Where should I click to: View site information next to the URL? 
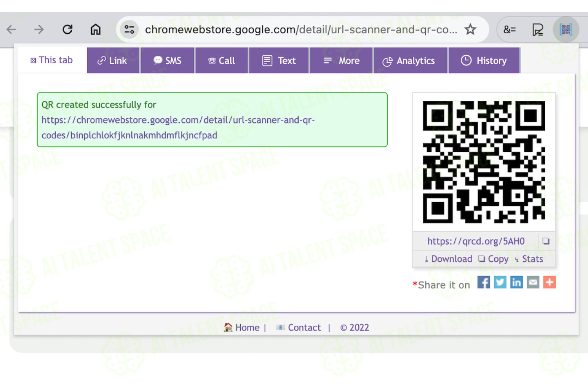pyautogui.click(x=129, y=29)
